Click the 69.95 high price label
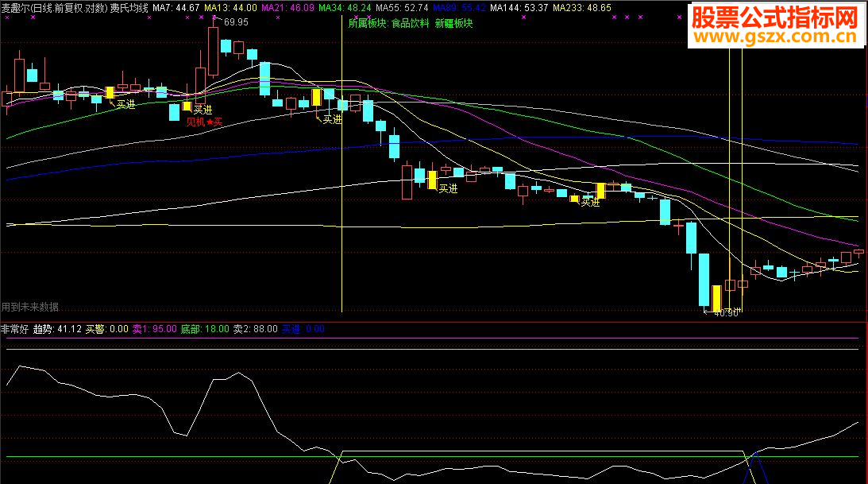The image size is (868, 484). click(237, 22)
